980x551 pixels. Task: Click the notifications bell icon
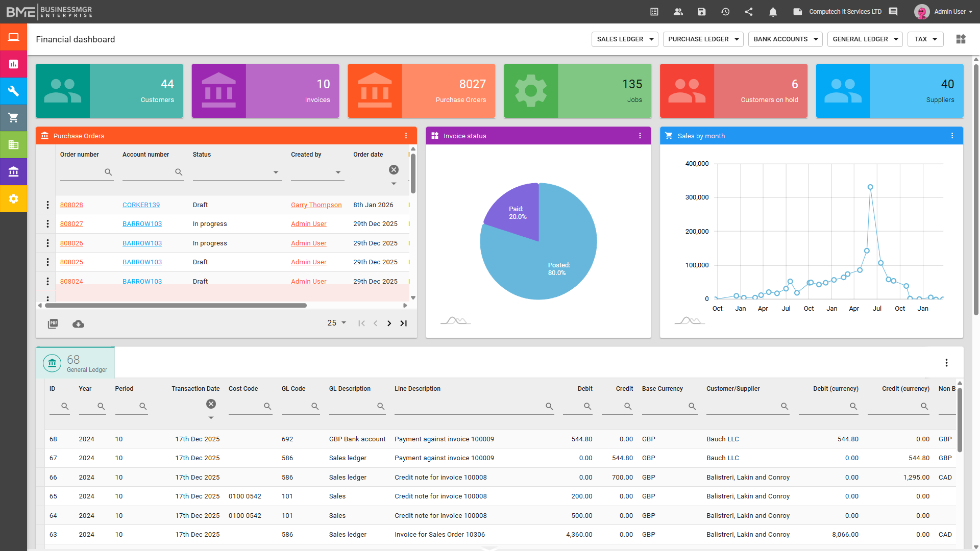(x=773, y=12)
